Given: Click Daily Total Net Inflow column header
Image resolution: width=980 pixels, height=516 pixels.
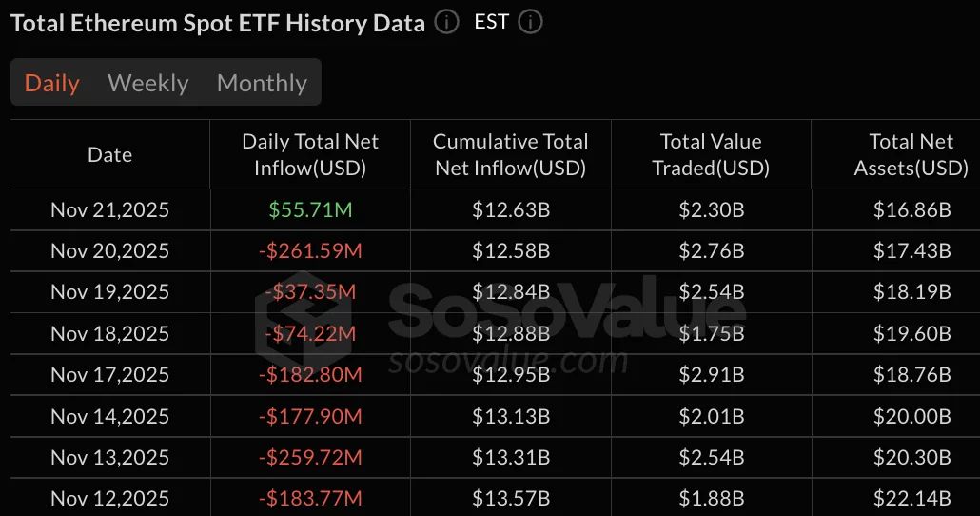Looking at the screenshot, I should 310,155.
